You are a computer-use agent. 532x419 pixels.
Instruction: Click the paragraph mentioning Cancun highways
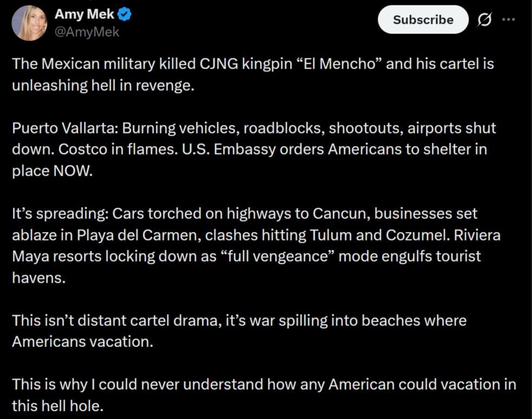pyautogui.click(x=245, y=213)
